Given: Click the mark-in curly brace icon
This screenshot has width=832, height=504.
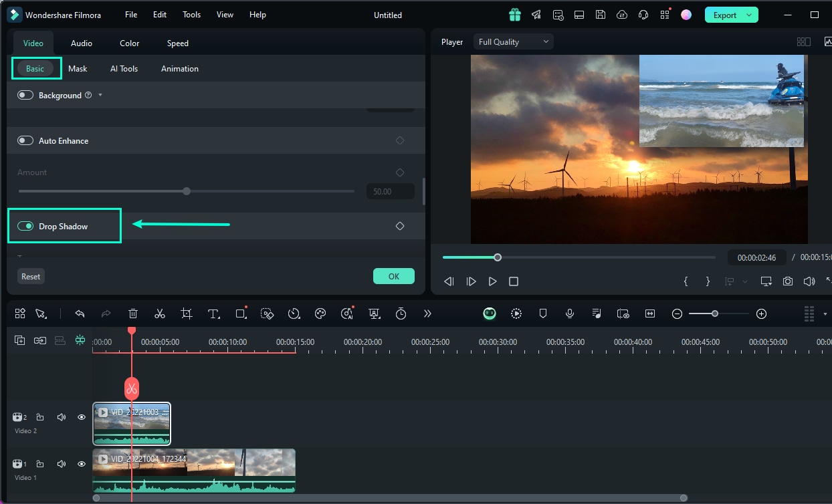Looking at the screenshot, I should [x=686, y=281].
